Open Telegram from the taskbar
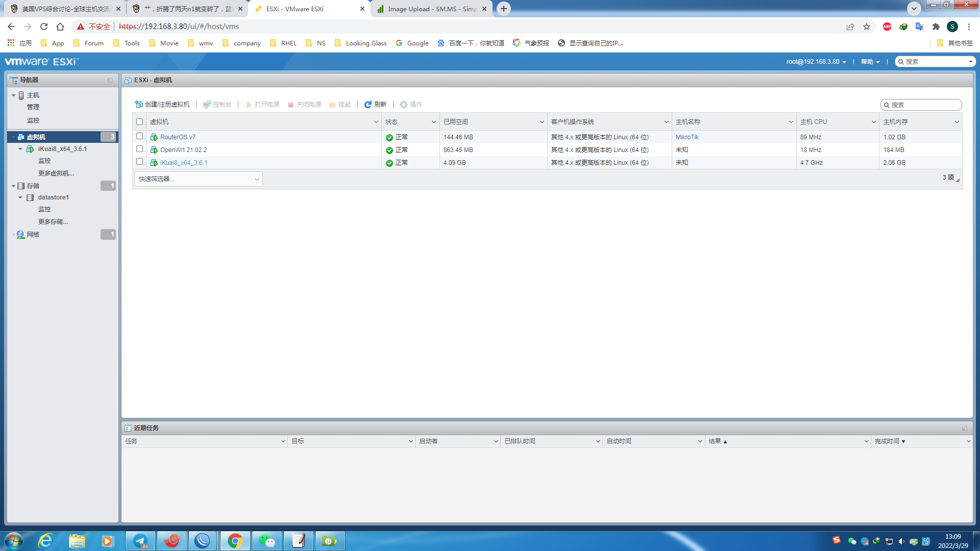The height and width of the screenshot is (551, 980). (140, 541)
